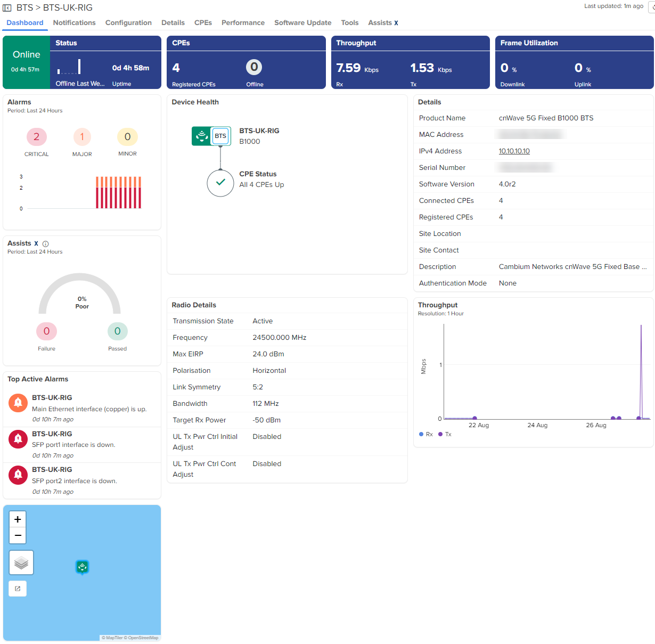The image size is (655, 644).
Task: Open the Dashboard tab
Action: pos(25,23)
